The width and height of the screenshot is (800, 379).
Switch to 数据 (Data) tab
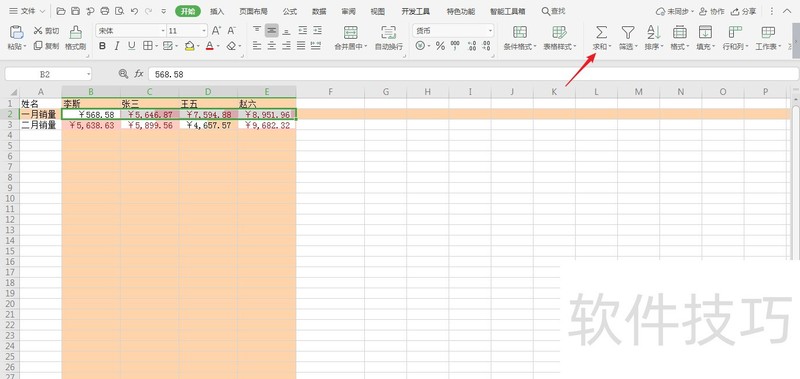pyautogui.click(x=319, y=11)
